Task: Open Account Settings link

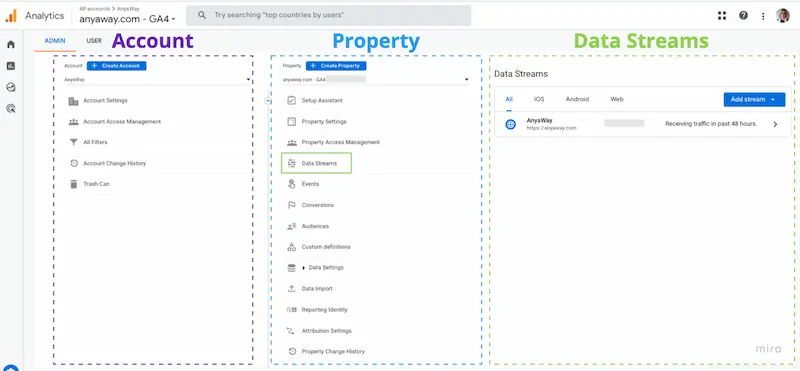Action: coord(105,101)
